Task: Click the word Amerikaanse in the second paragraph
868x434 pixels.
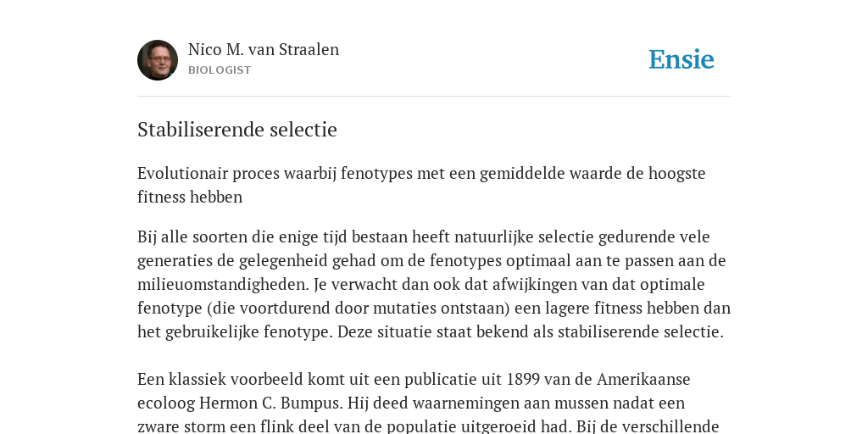Action: pyautogui.click(x=643, y=379)
